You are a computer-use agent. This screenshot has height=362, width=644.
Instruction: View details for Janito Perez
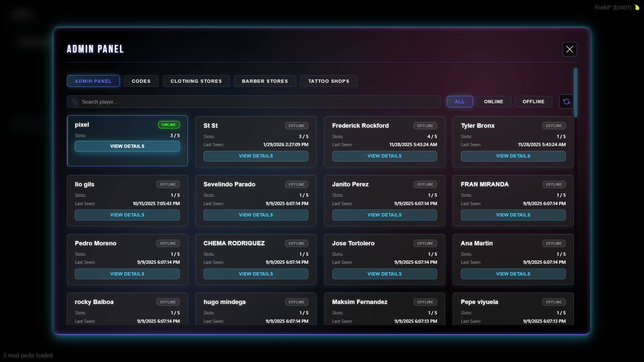[x=384, y=215]
